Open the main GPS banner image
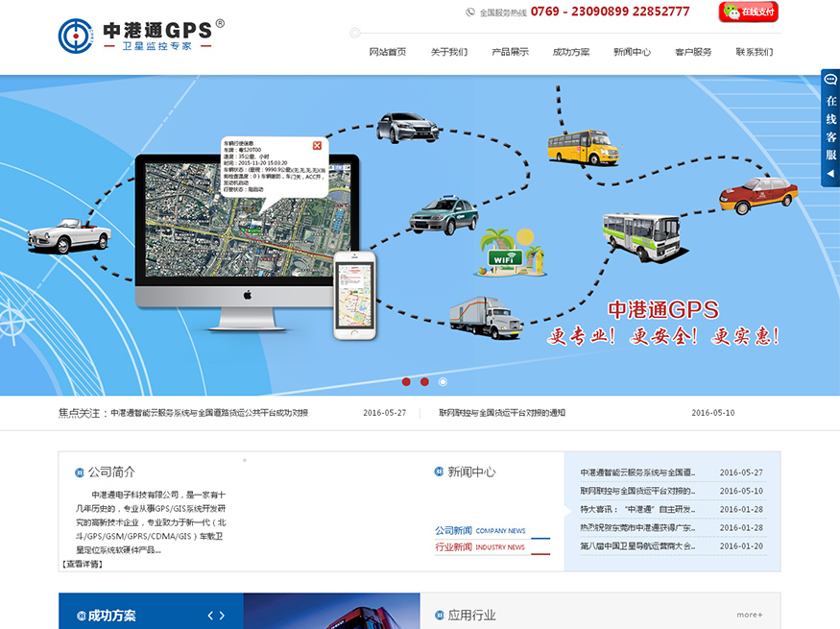Screen dimensions: 840x629 [x=420, y=235]
